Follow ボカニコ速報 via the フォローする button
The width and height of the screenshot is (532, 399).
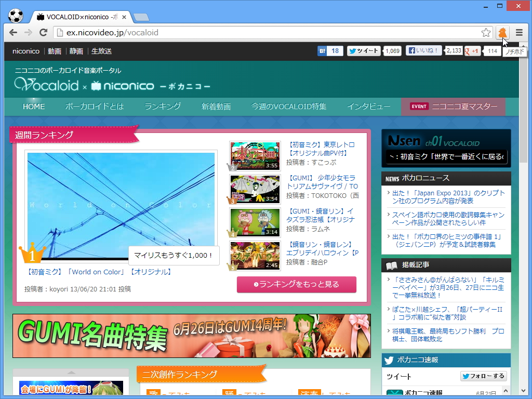point(483,376)
